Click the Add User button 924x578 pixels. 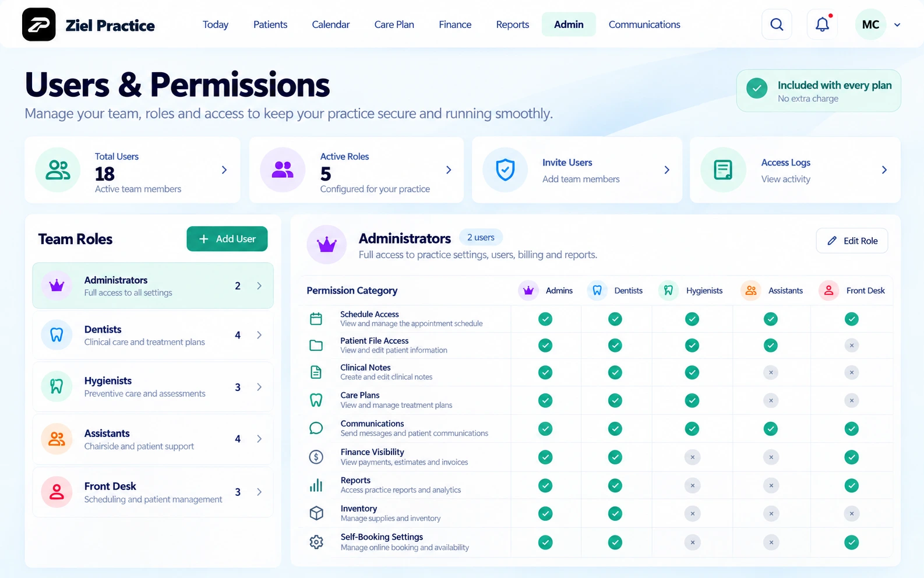pos(227,239)
